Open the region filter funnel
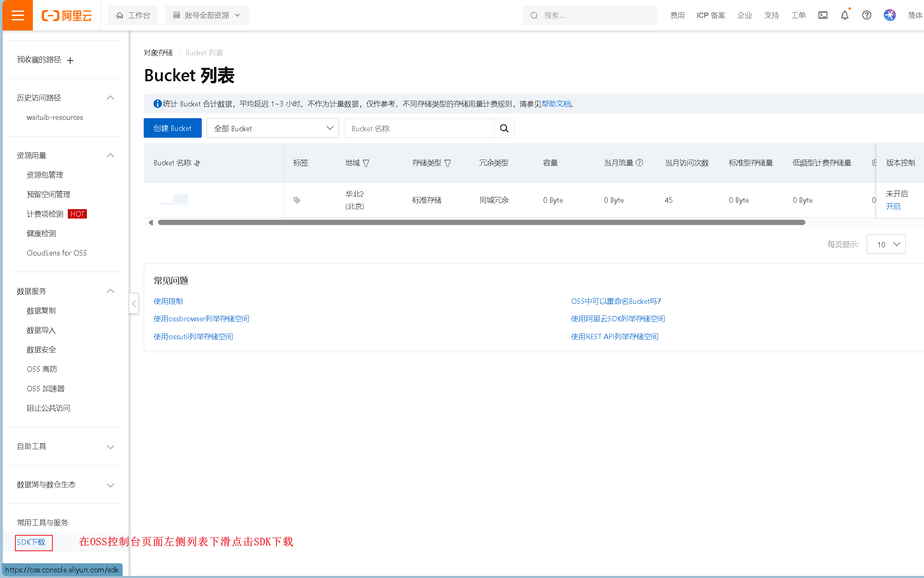Image resolution: width=924 pixels, height=578 pixels. pos(366,163)
